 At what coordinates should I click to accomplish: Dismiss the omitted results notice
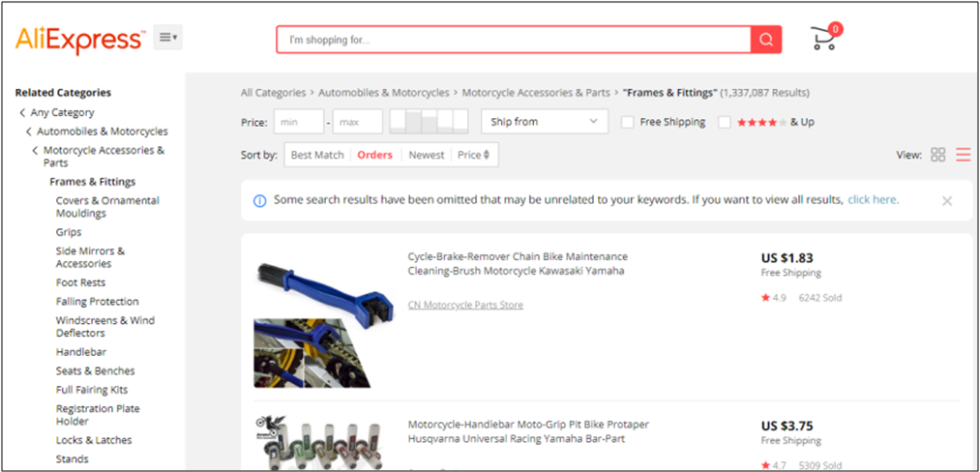point(947,201)
